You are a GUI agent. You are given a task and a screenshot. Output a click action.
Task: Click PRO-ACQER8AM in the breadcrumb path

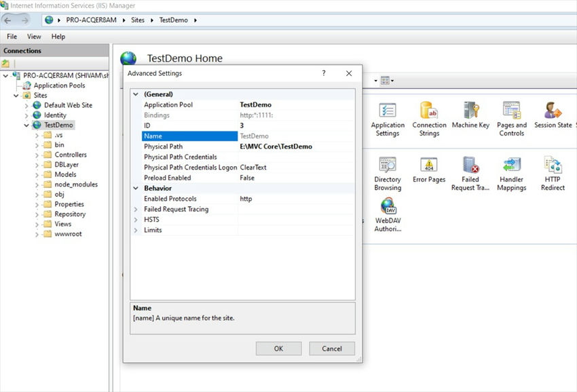[x=91, y=20]
